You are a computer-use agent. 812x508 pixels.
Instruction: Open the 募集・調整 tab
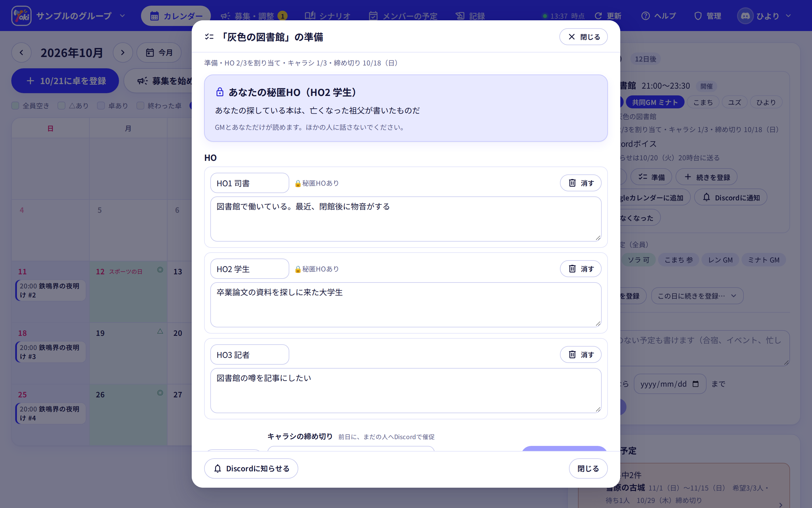pos(254,16)
